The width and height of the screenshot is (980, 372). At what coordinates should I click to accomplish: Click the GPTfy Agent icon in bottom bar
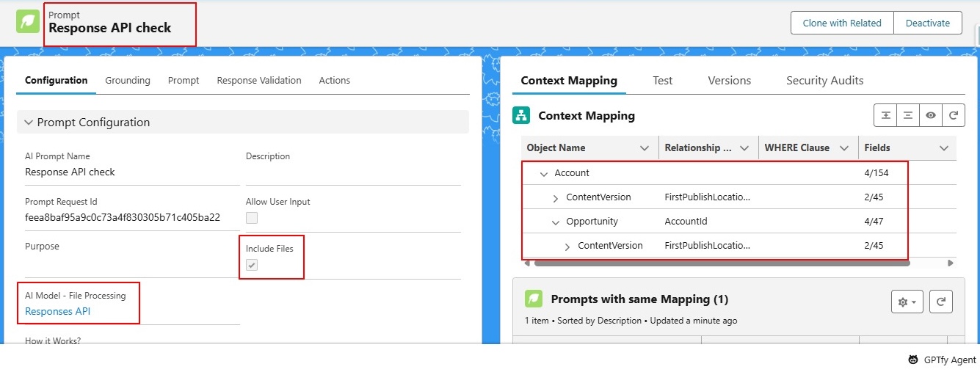coord(913,360)
